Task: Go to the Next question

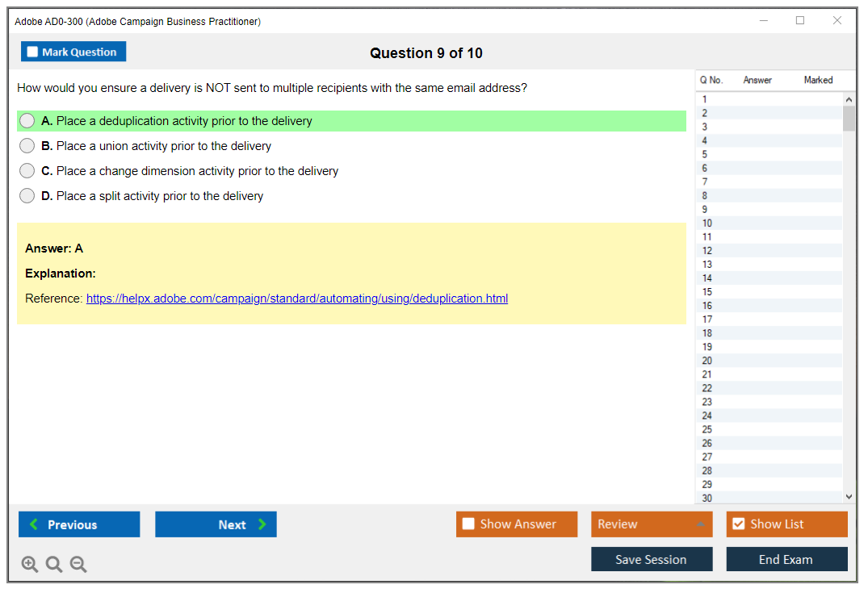Action: [x=216, y=524]
